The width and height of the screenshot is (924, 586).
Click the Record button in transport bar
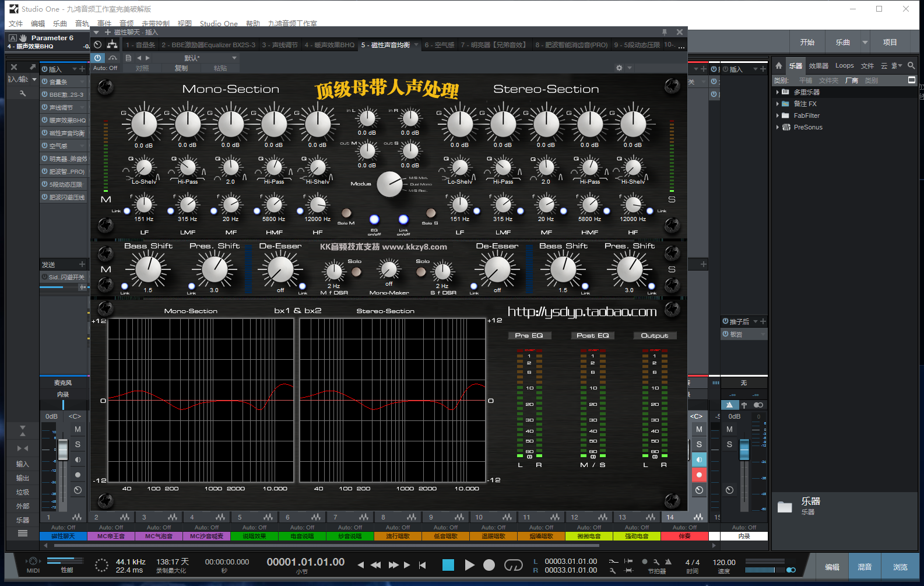pos(489,564)
